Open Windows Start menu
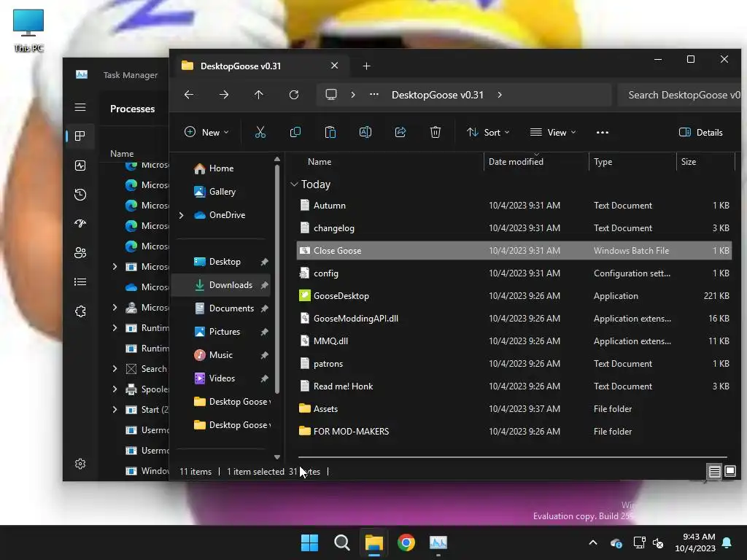747x560 pixels. [x=309, y=542]
